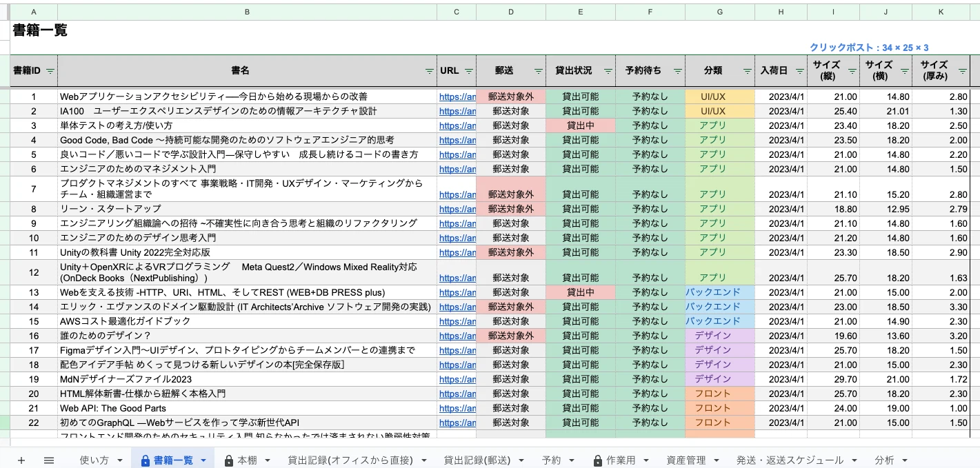
Task: Open the URL link for リーン・スタートアップ
Action: point(454,209)
